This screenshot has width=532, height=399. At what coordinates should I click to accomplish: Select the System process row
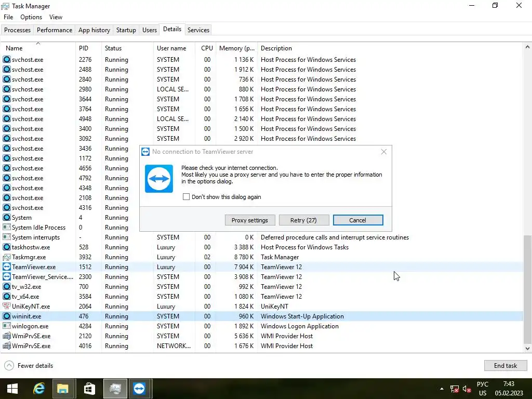click(x=262, y=218)
